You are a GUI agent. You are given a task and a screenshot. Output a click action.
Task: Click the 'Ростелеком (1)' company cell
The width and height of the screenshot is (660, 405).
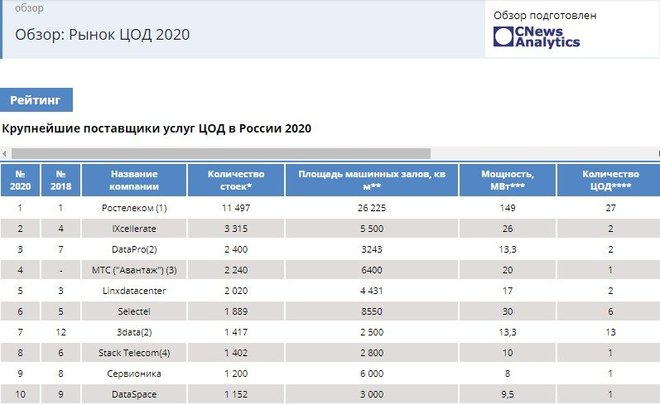pyautogui.click(x=134, y=208)
